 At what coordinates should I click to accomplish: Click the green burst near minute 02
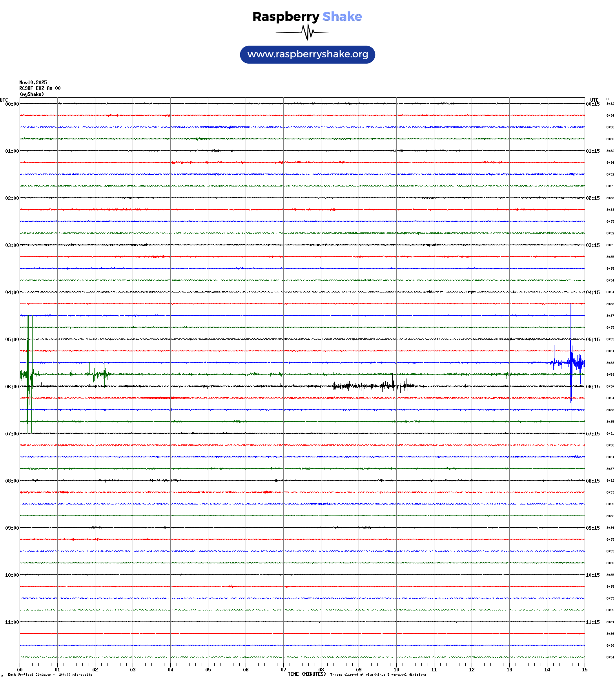(98, 374)
